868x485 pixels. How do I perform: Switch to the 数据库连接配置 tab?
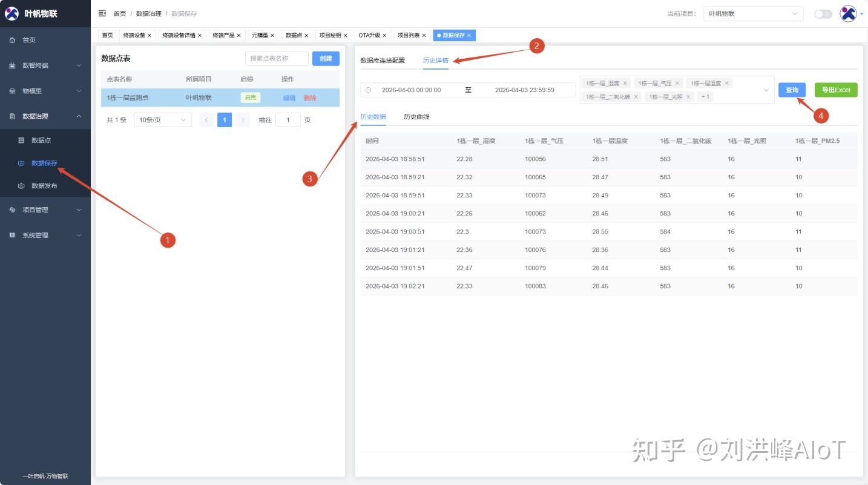[383, 61]
